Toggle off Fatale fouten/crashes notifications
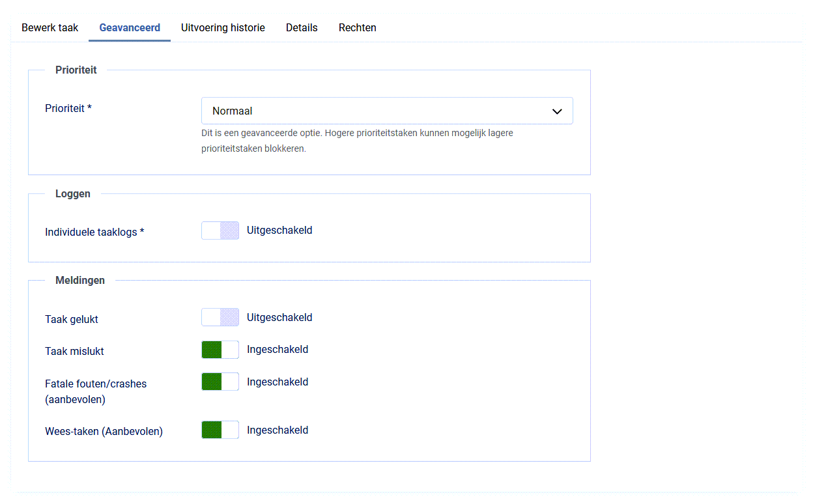This screenshot has height=504, width=813. 220,382
